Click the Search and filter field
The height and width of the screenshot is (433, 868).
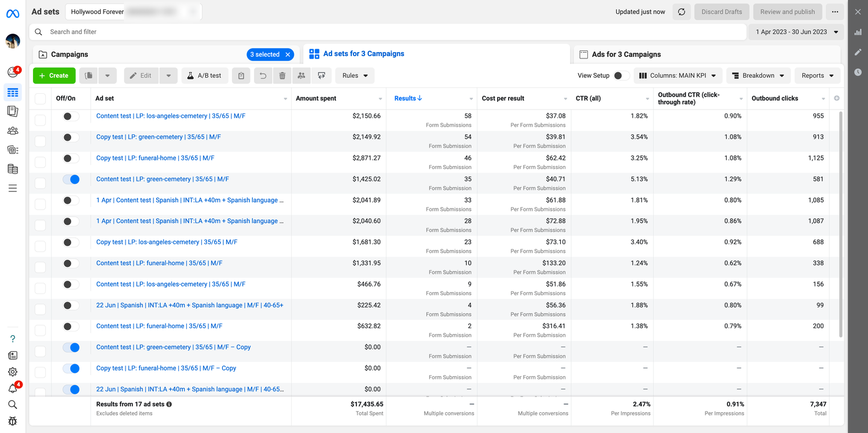[388, 32]
